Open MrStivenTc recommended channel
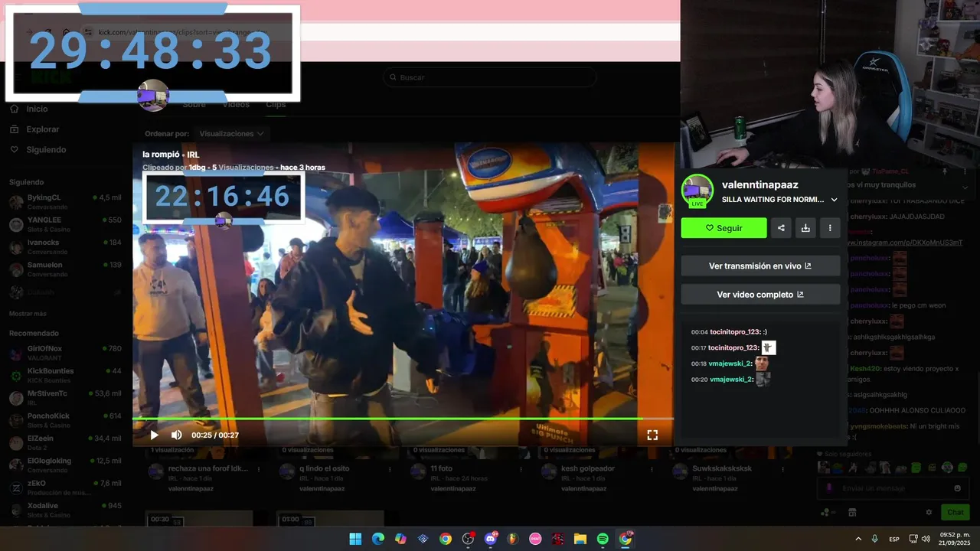This screenshot has width=980, height=551. click(x=66, y=398)
